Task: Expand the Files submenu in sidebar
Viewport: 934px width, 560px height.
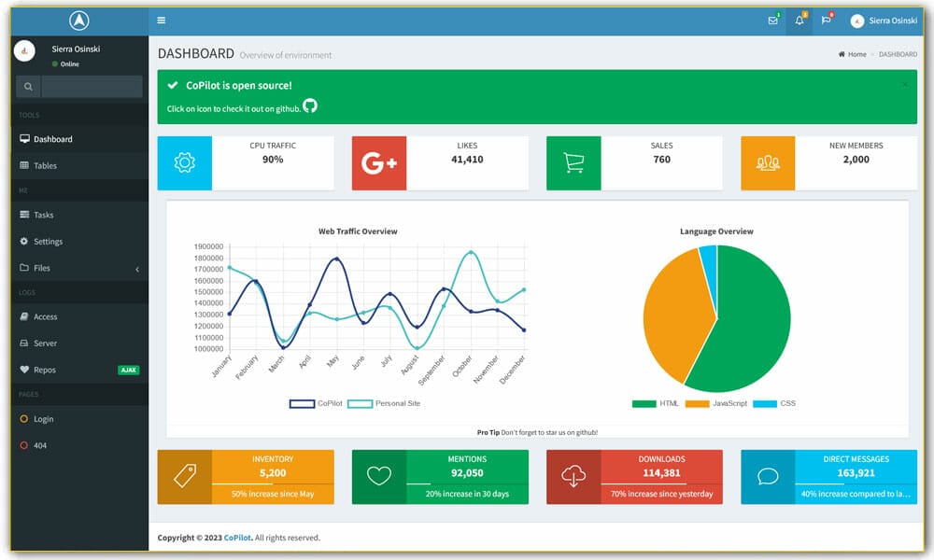Action: 79,269
